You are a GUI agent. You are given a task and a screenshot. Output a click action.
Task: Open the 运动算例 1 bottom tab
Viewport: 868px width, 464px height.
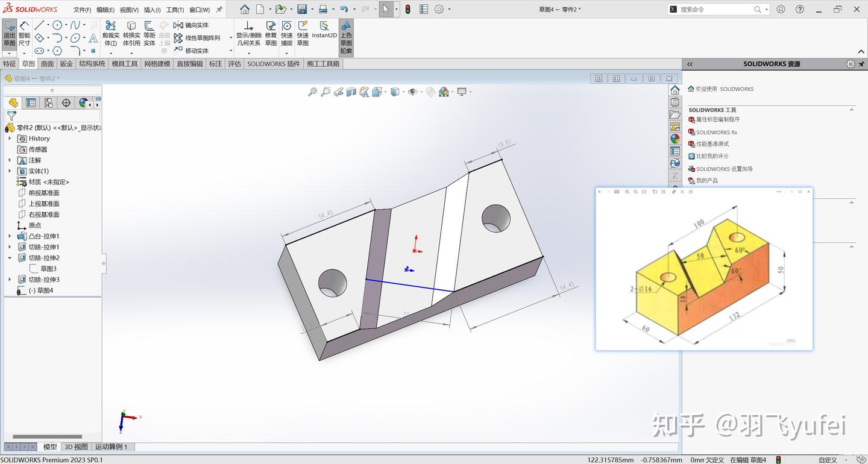click(112, 447)
